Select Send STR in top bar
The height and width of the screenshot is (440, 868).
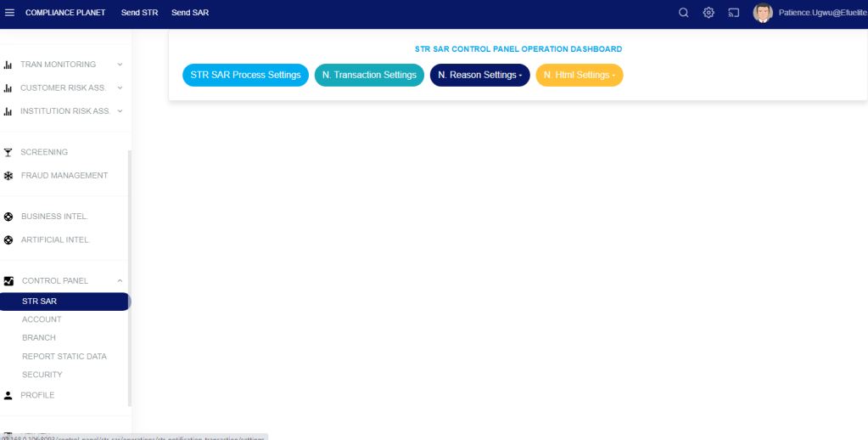point(139,13)
